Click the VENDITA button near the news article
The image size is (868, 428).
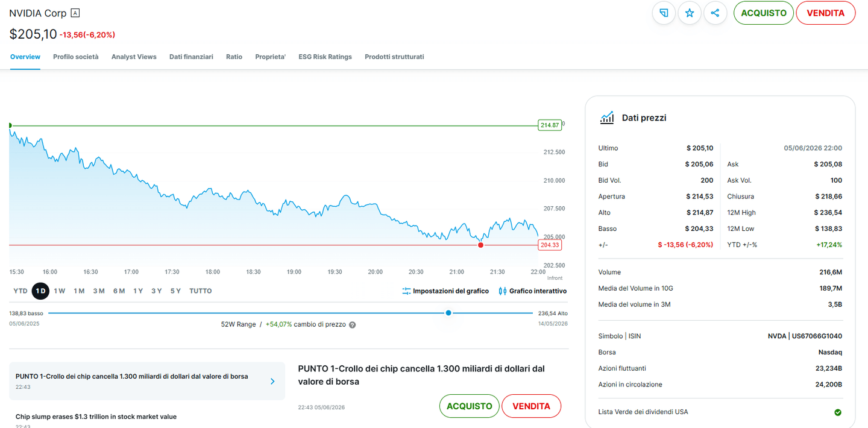531,406
